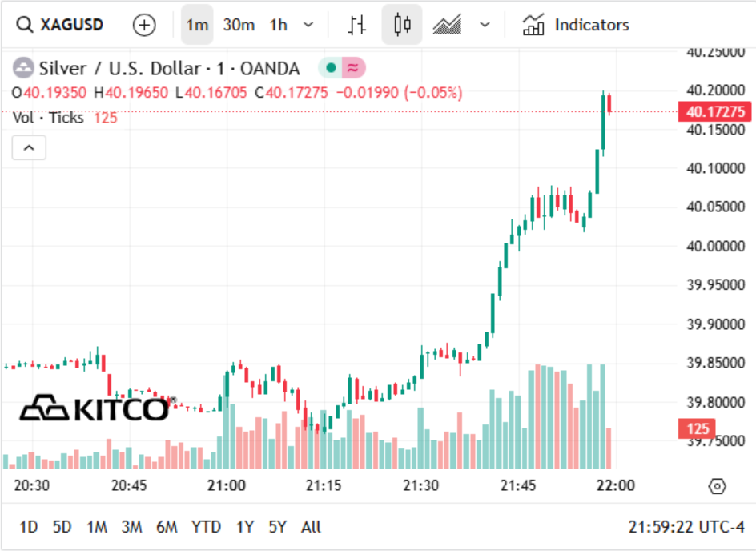Screen dimensions: 756x551
Task: Click the add symbol plus icon
Action: 144,25
